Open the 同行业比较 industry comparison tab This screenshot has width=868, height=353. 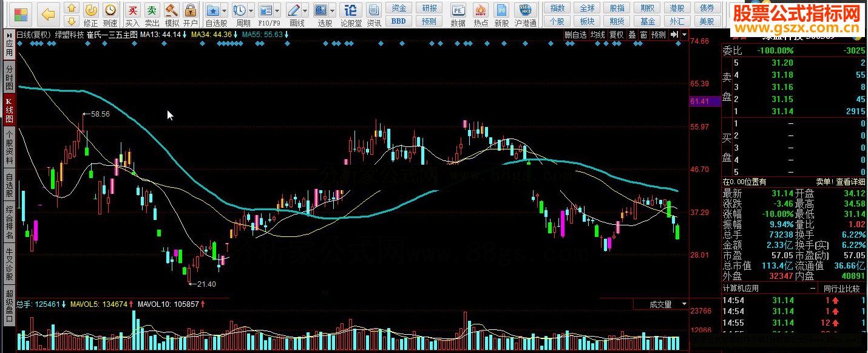pos(841,289)
